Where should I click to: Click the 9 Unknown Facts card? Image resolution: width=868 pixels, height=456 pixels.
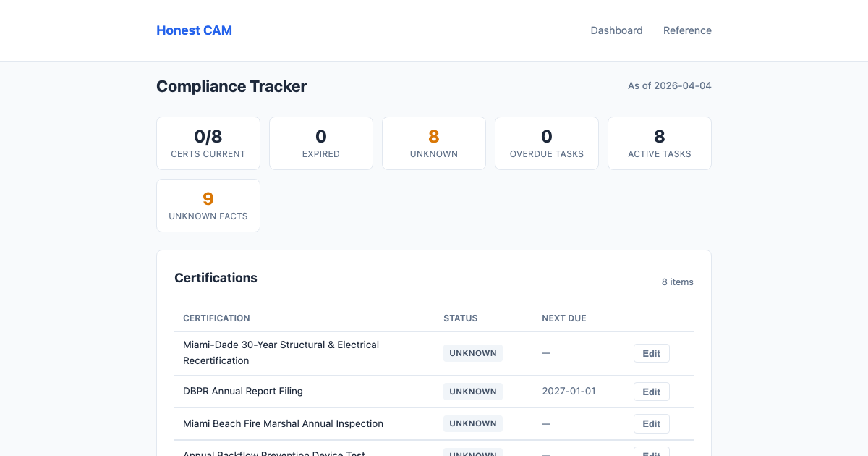click(x=208, y=205)
